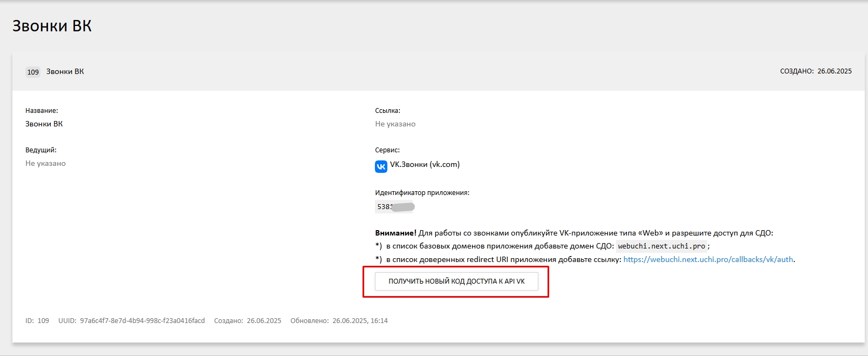This screenshot has height=356, width=868.
Task: Click the 109 badge in the card header
Action: 33,72
